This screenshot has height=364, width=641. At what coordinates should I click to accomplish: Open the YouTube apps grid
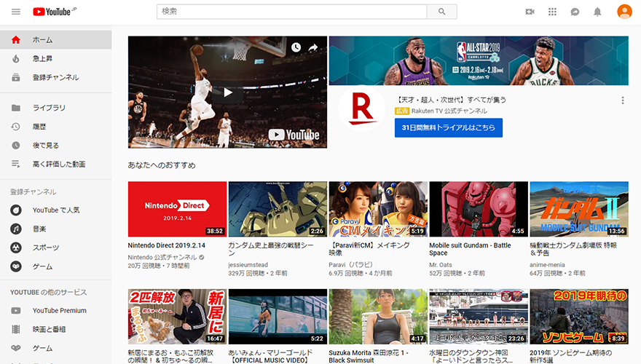[x=552, y=12]
